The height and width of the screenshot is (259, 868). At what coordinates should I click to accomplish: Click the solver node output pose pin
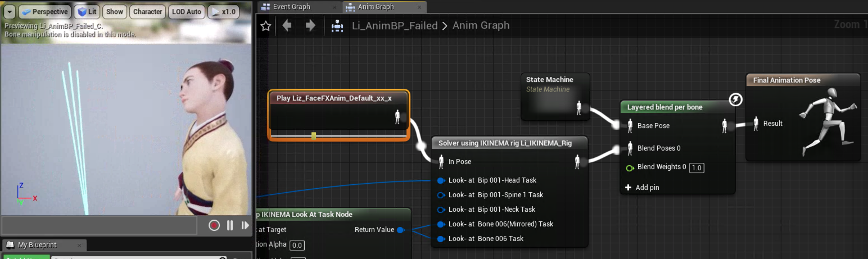pyautogui.click(x=577, y=162)
